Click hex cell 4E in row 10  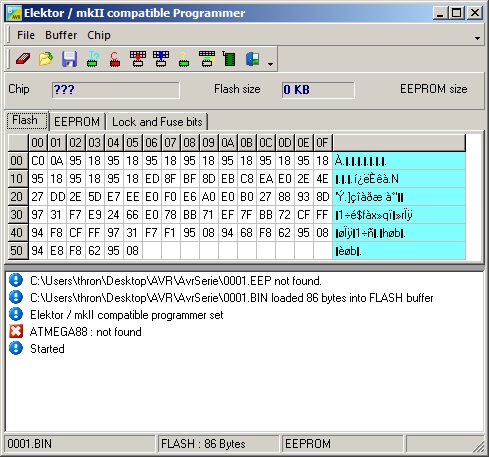pos(323,179)
